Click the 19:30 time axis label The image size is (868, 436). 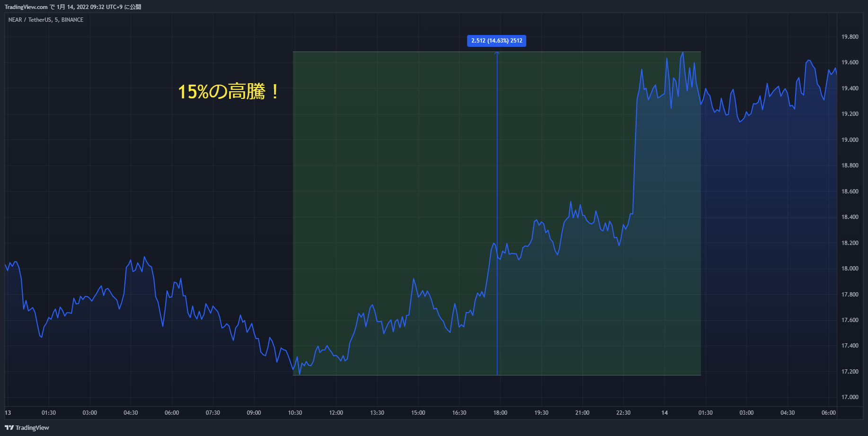tap(541, 413)
